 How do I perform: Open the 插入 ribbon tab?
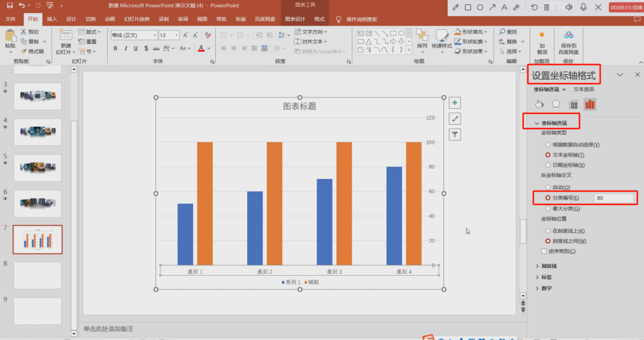click(52, 19)
